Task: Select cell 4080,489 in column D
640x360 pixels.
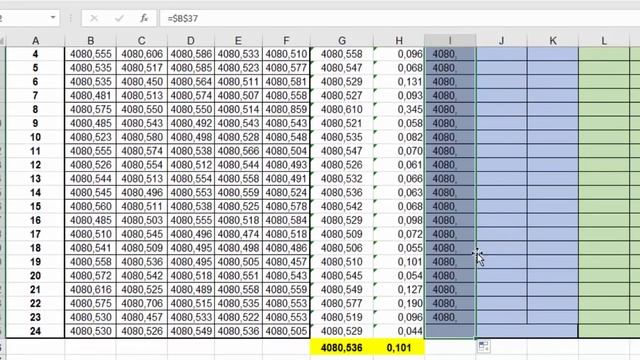Action: 191,289
